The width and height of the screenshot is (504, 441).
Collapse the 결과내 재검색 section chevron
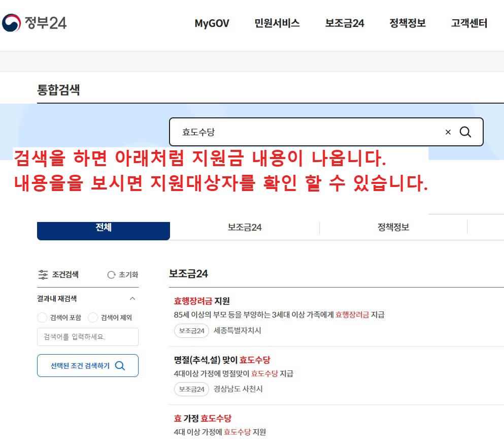(x=132, y=299)
